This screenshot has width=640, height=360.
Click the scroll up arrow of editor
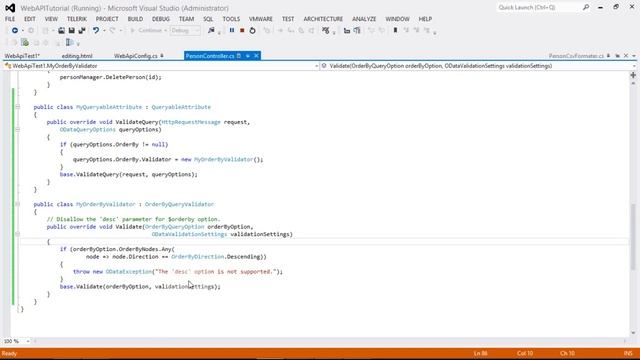633,83
